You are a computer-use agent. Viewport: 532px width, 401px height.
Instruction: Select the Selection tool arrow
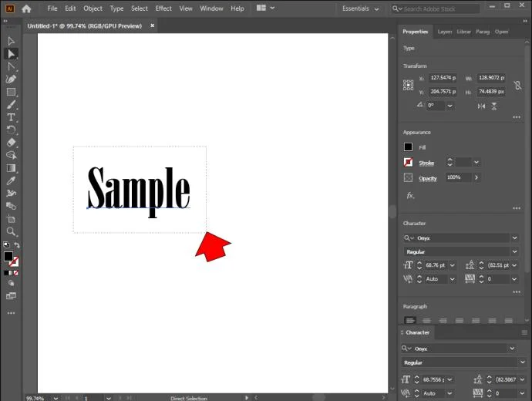click(x=11, y=41)
